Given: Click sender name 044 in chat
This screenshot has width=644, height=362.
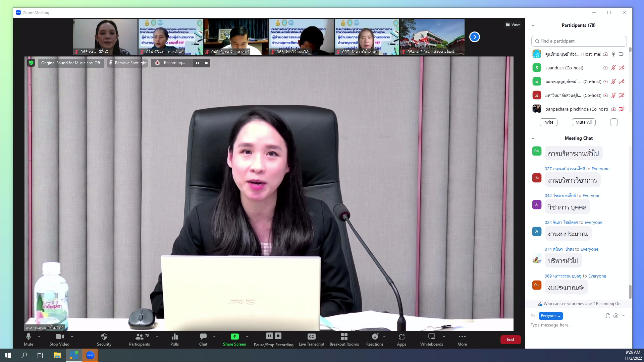Looking at the screenshot, I should click(560, 196).
